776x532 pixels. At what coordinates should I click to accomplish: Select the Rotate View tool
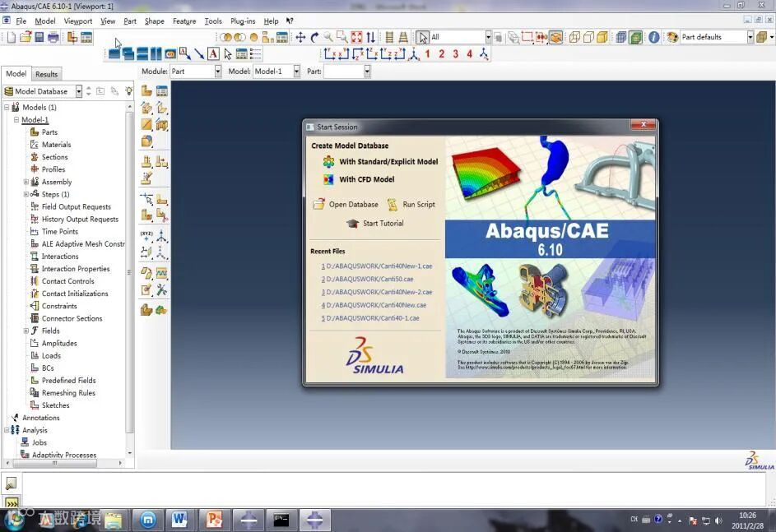coord(314,37)
